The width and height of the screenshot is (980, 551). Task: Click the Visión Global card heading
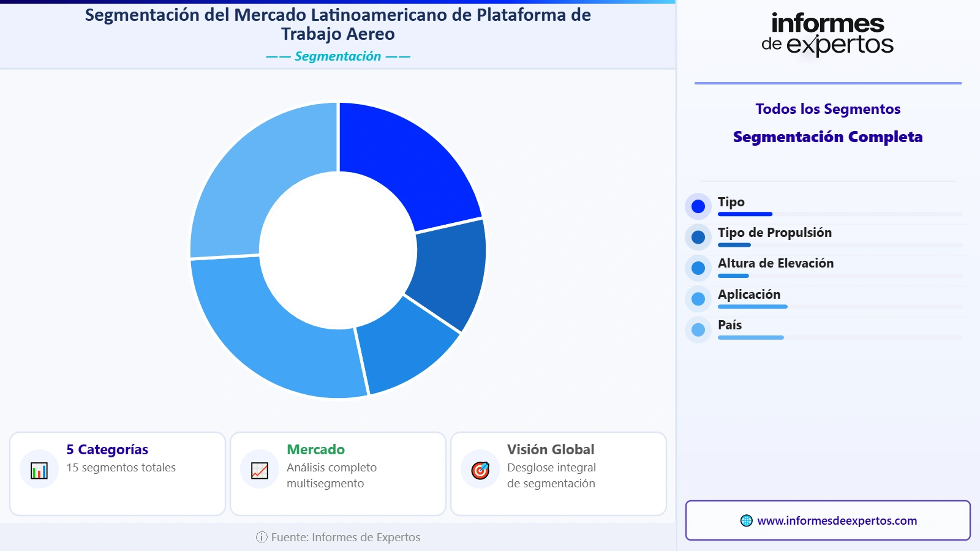(x=551, y=450)
